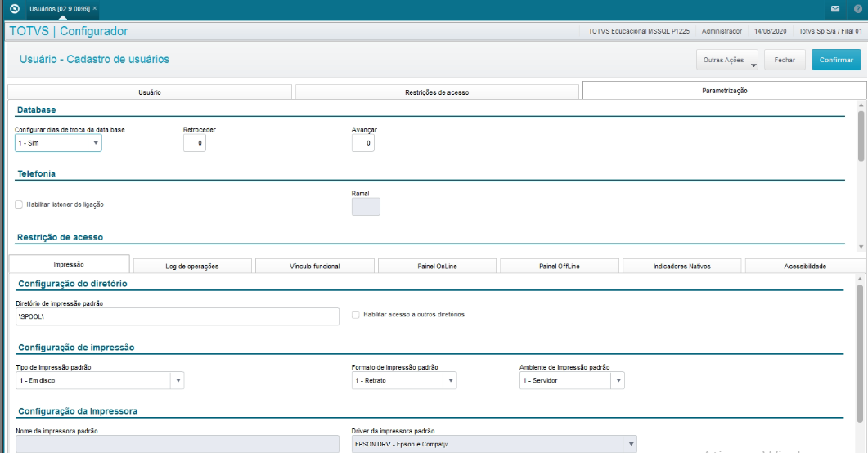The width and height of the screenshot is (868, 453).
Task: Open the Acessibilidade sub-tab
Action: pos(805,266)
